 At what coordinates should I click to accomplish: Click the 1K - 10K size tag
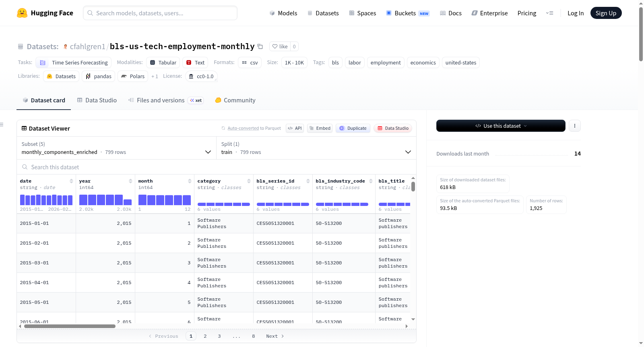[294, 62]
